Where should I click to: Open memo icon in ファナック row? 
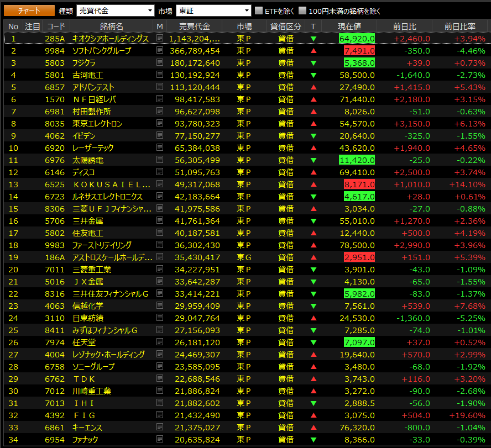click(160, 439)
